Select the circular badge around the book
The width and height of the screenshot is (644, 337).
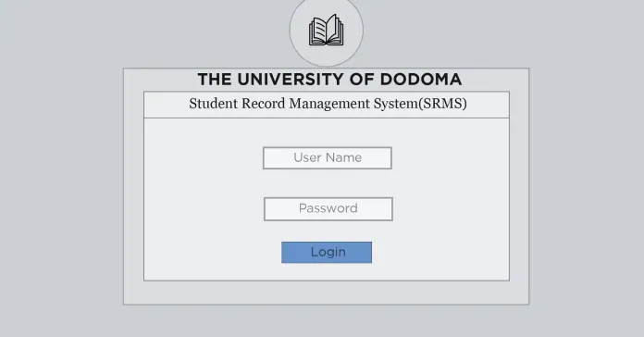click(326, 30)
